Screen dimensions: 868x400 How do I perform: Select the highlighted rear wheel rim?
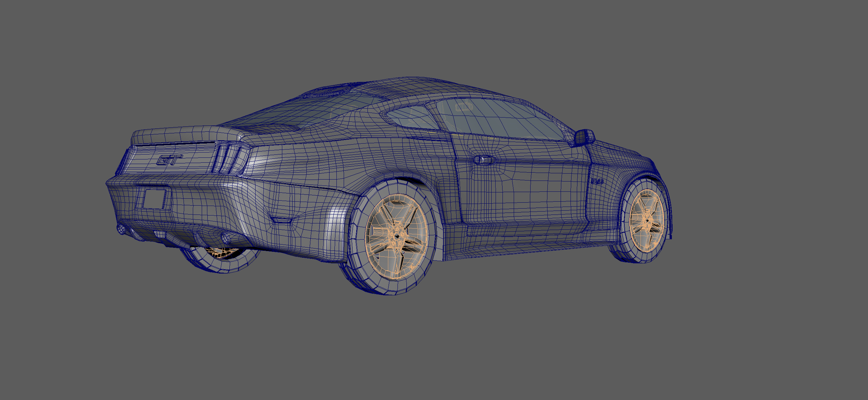pos(397,237)
